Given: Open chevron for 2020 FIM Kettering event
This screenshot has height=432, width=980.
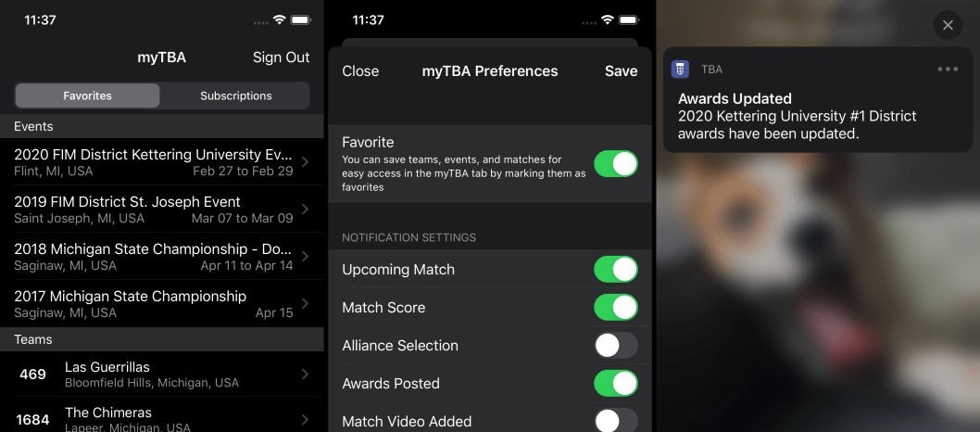Looking at the screenshot, I should [305, 162].
